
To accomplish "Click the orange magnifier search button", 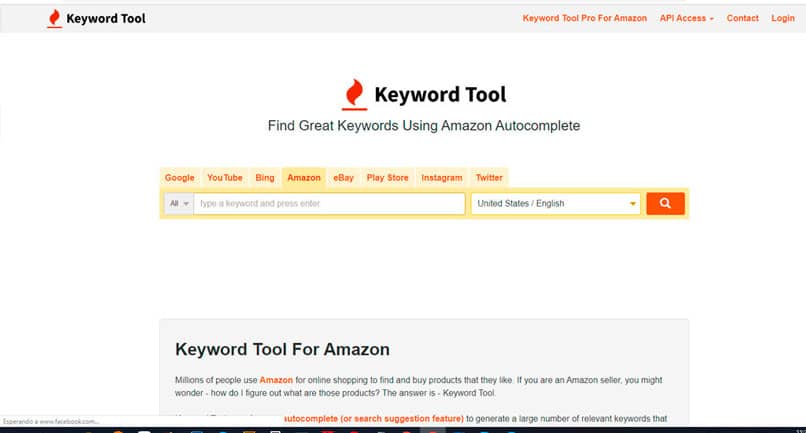I will click(665, 203).
